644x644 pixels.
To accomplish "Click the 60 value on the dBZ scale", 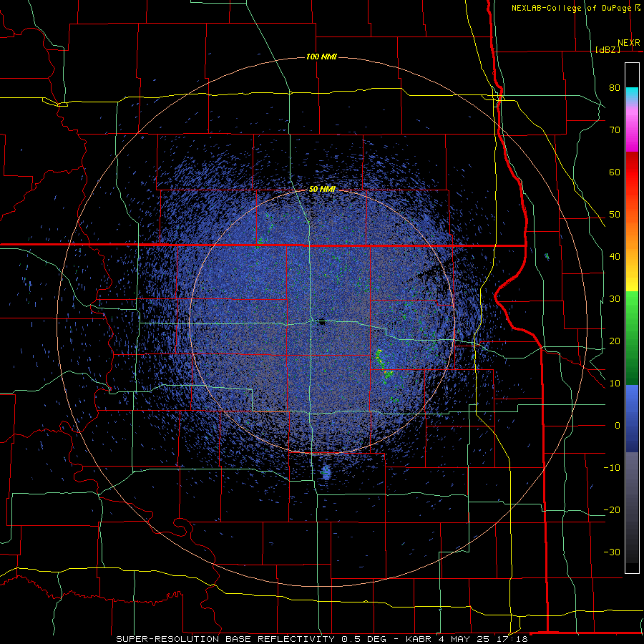I will point(615,172).
